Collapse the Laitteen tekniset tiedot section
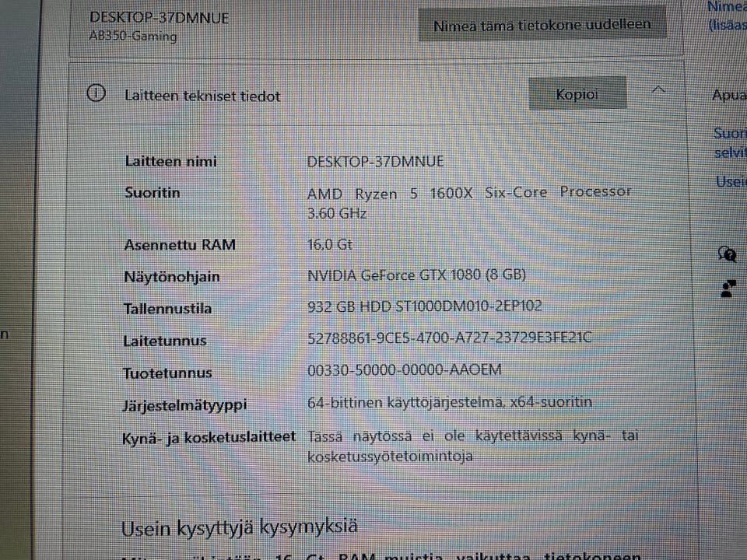The width and height of the screenshot is (747, 560). click(658, 89)
